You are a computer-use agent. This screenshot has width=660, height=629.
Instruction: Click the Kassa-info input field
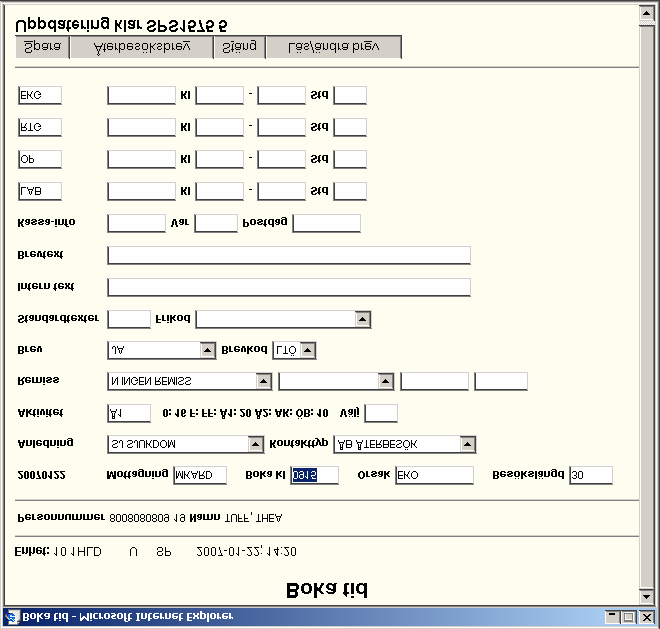click(x=136, y=223)
